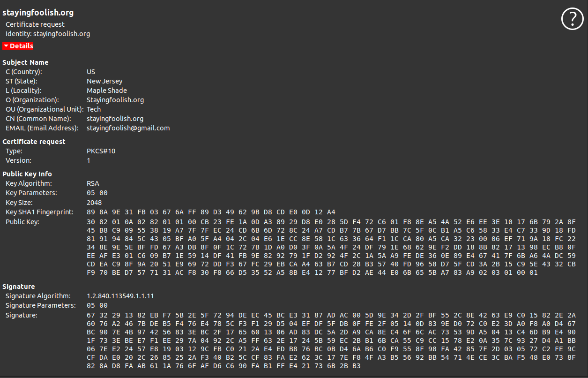
Task: Click the Subject Name section header
Action: click(25, 62)
